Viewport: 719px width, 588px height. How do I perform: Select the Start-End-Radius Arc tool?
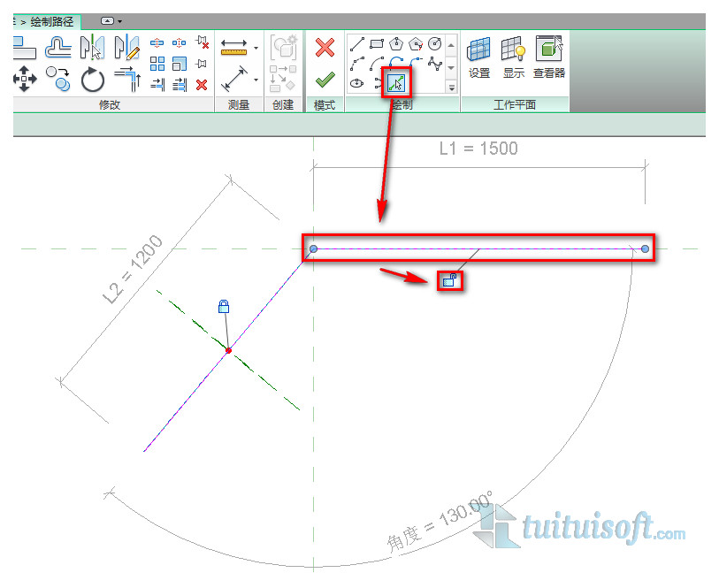click(x=356, y=64)
